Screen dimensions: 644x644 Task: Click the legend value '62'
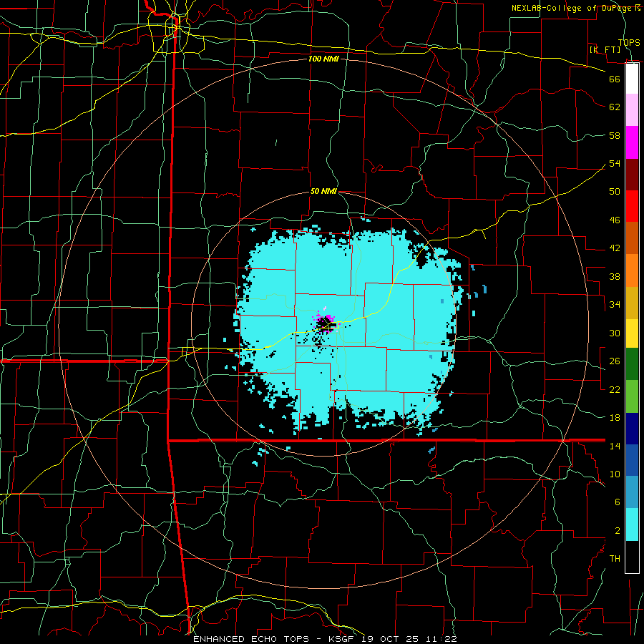[615, 107]
